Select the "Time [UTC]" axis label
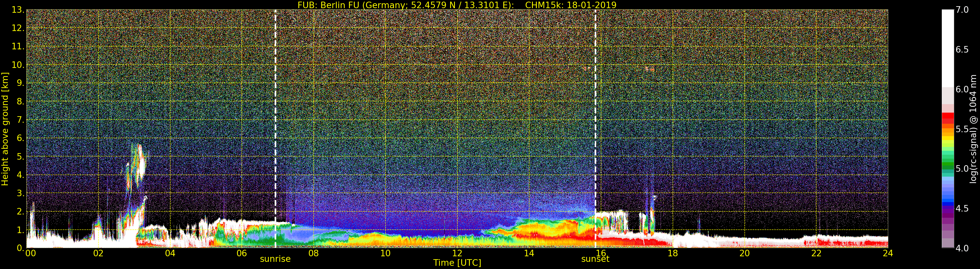980x269 pixels. [x=457, y=262]
